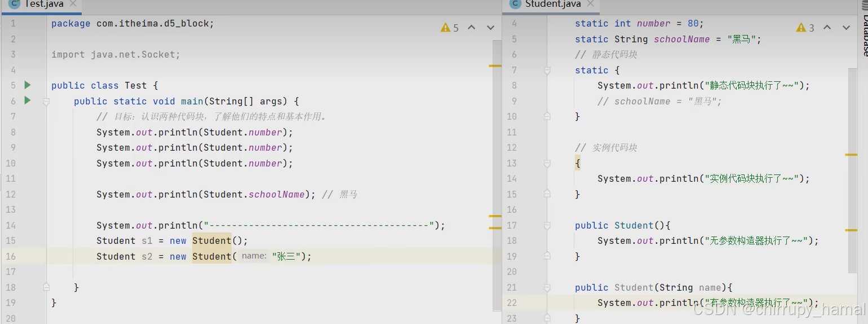Switch to the Test.java tab
Viewport: 868px width, 324px height.
click(43, 5)
